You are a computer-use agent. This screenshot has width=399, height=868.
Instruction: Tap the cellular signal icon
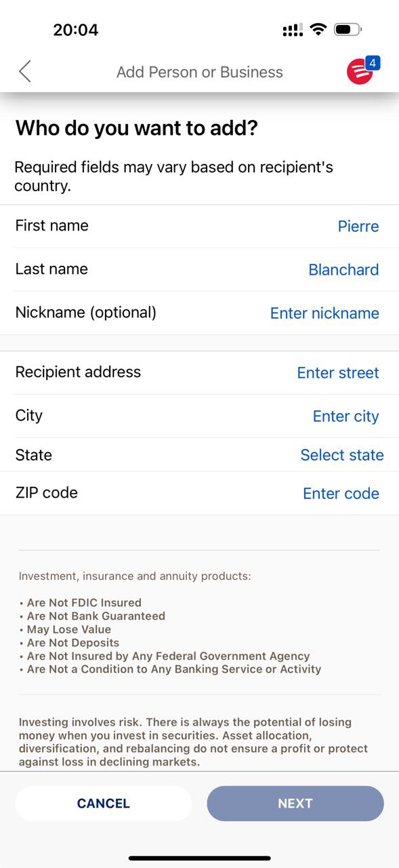pos(293,30)
